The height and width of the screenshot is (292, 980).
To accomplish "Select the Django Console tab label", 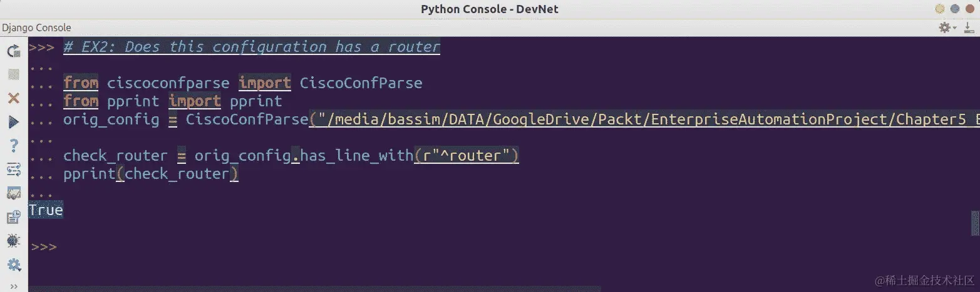I will click(36, 28).
